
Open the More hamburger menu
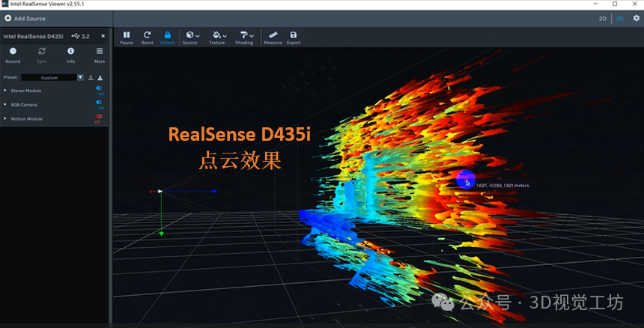[100, 55]
